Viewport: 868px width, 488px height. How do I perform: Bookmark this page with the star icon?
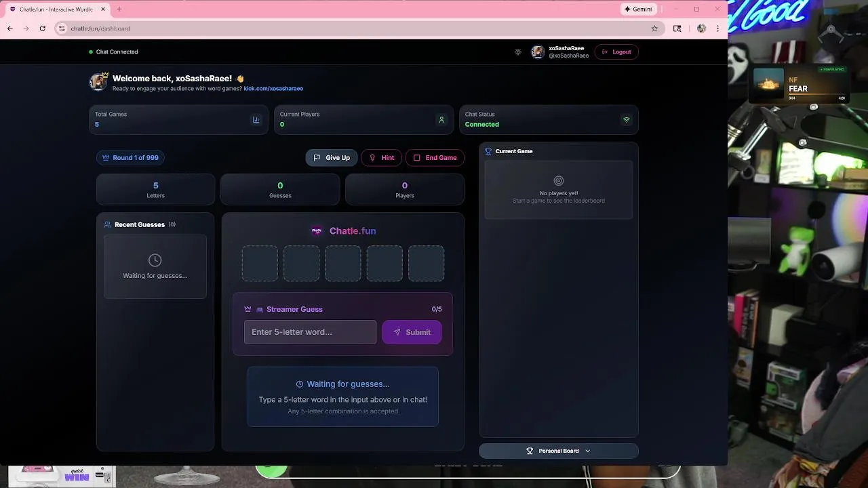(x=654, y=28)
